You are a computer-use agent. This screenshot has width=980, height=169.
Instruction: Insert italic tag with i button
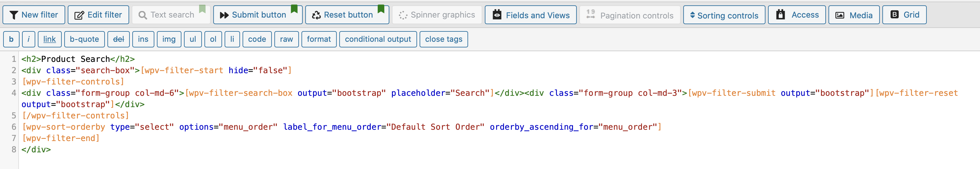pos(29,39)
